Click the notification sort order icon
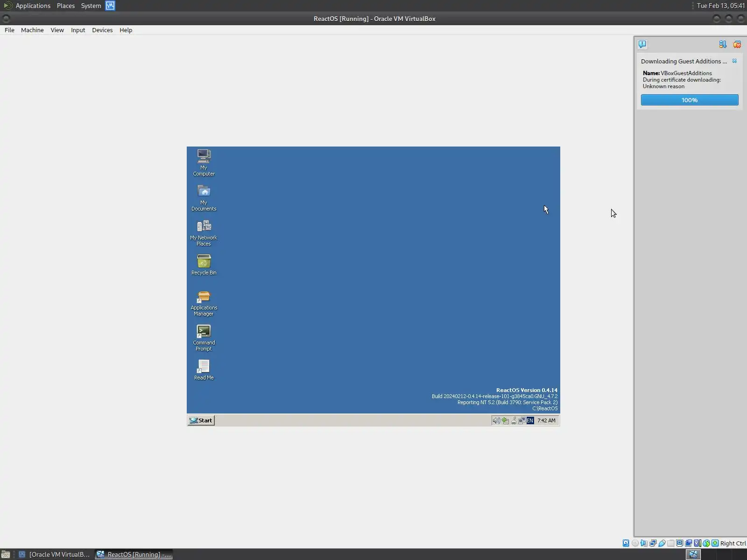The image size is (747, 560). point(723,44)
